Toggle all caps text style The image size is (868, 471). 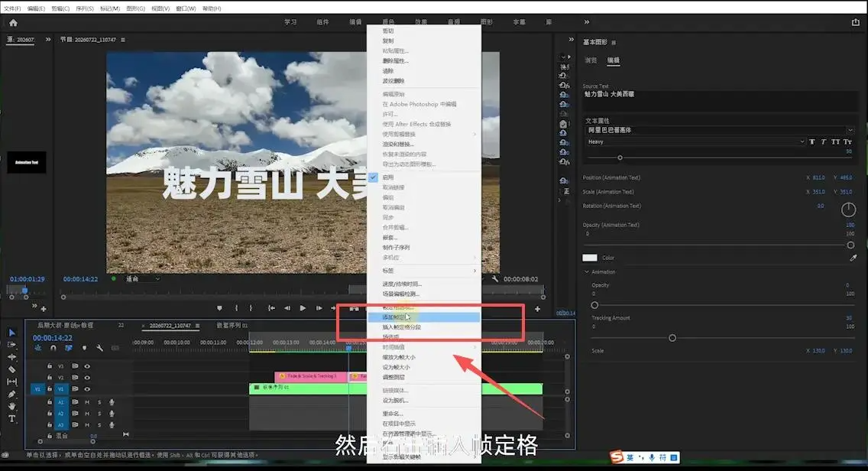coord(835,142)
